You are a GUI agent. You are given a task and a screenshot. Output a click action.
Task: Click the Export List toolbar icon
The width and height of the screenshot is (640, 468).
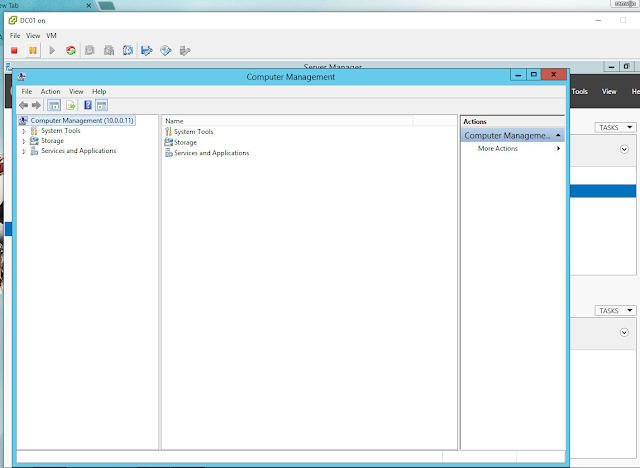point(71,105)
